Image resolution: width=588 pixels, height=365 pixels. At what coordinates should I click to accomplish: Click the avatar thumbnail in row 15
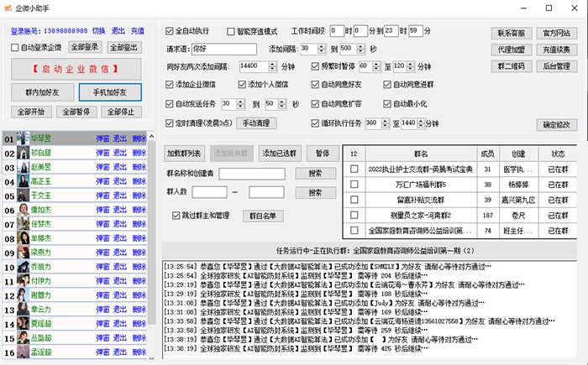pos(23,338)
